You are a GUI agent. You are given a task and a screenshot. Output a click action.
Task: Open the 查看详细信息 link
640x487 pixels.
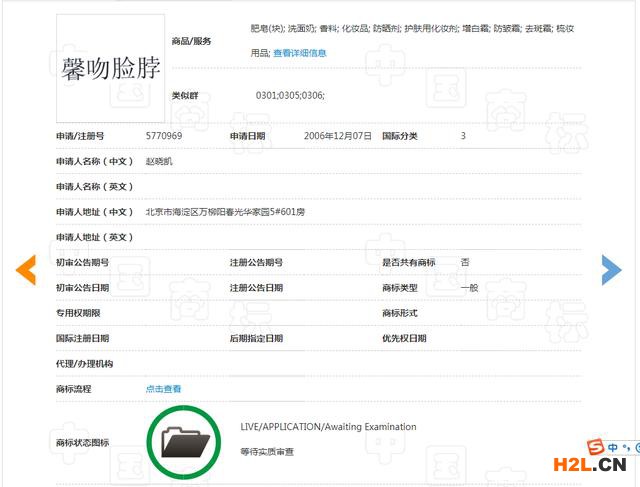point(299,53)
